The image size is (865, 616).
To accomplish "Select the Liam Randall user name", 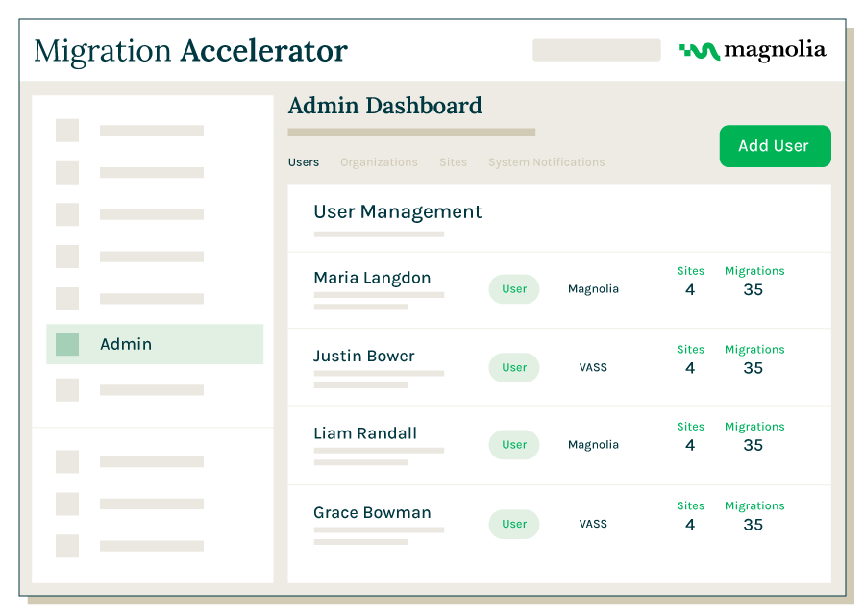I will [365, 433].
